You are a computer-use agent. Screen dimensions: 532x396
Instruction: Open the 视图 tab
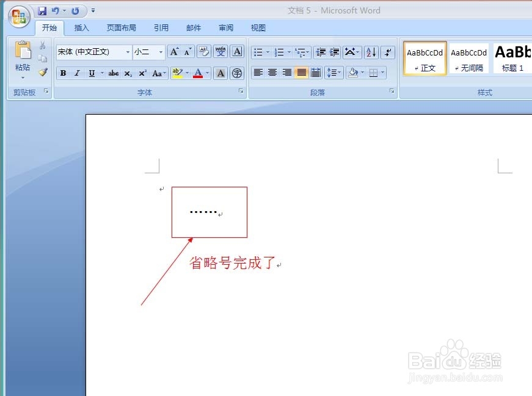[258, 28]
